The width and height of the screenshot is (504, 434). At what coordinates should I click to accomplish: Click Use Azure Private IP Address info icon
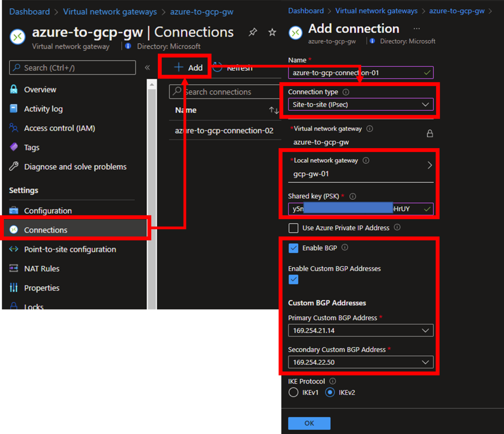coord(397,227)
